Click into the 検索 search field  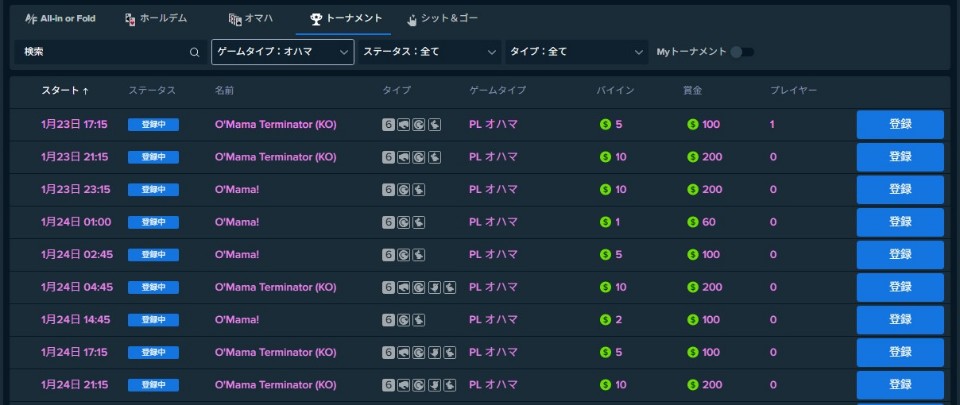coord(110,52)
